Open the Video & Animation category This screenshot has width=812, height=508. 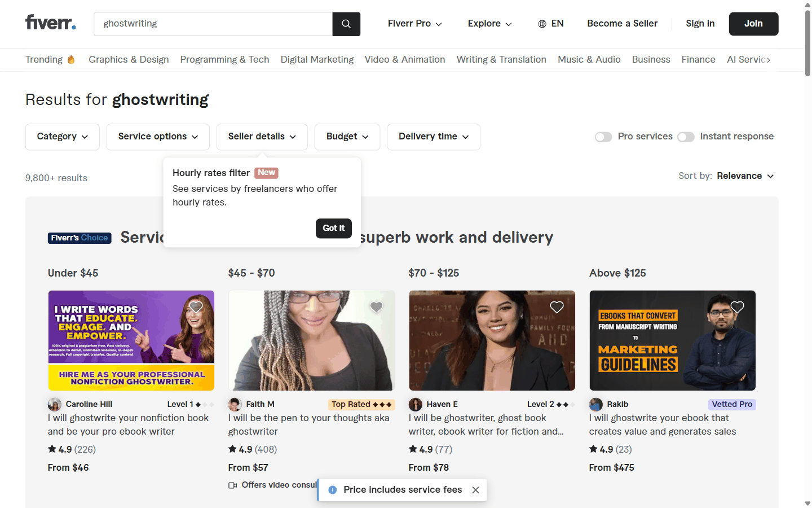pos(405,59)
